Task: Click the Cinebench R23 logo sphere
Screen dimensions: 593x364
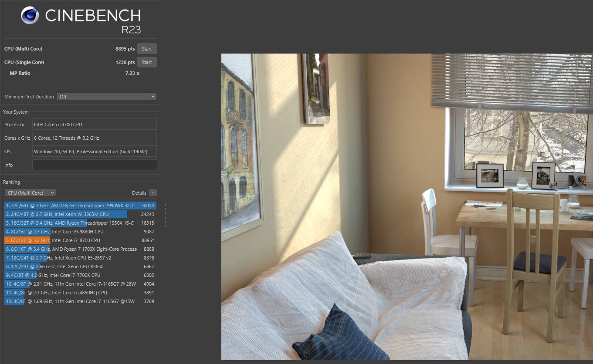Action: click(x=30, y=16)
